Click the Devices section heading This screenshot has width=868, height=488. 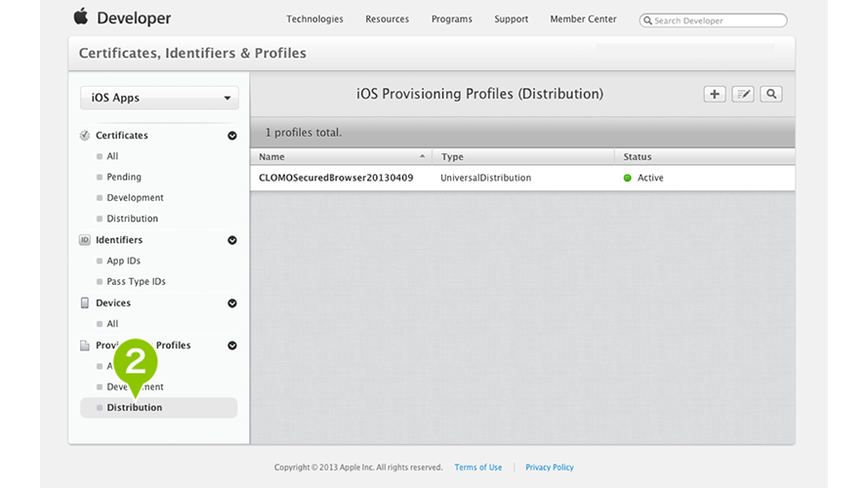click(113, 303)
